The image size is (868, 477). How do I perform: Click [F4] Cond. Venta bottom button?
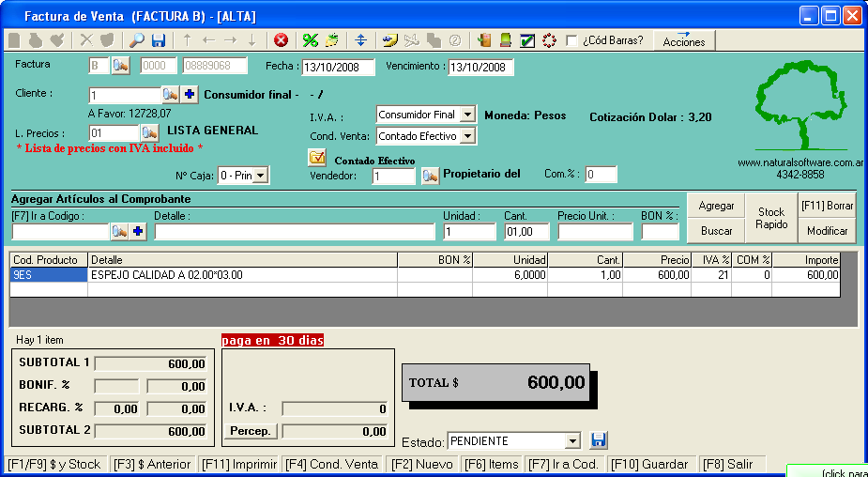[331, 464]
